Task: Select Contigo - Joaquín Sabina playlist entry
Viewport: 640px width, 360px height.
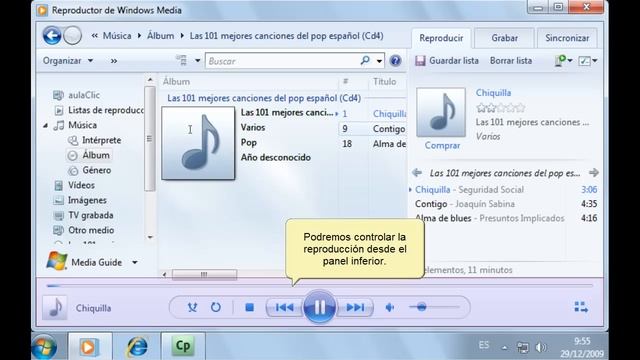Action: coord(506,204)
